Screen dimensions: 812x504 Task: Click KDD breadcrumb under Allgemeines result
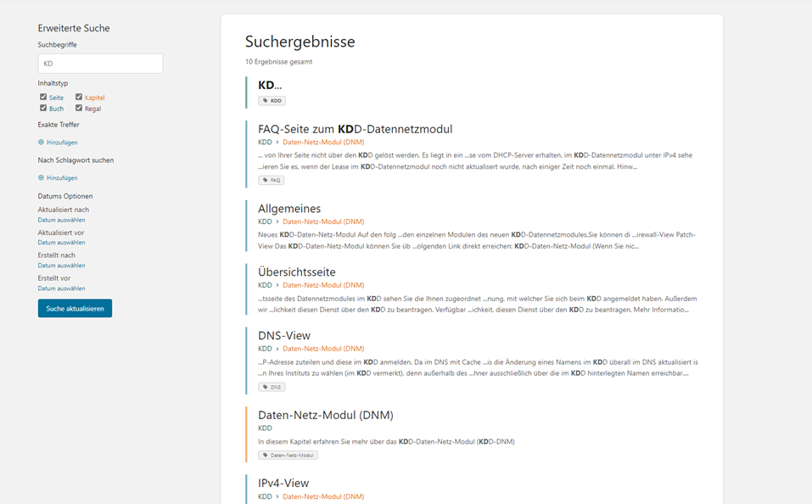coord(265,221)
